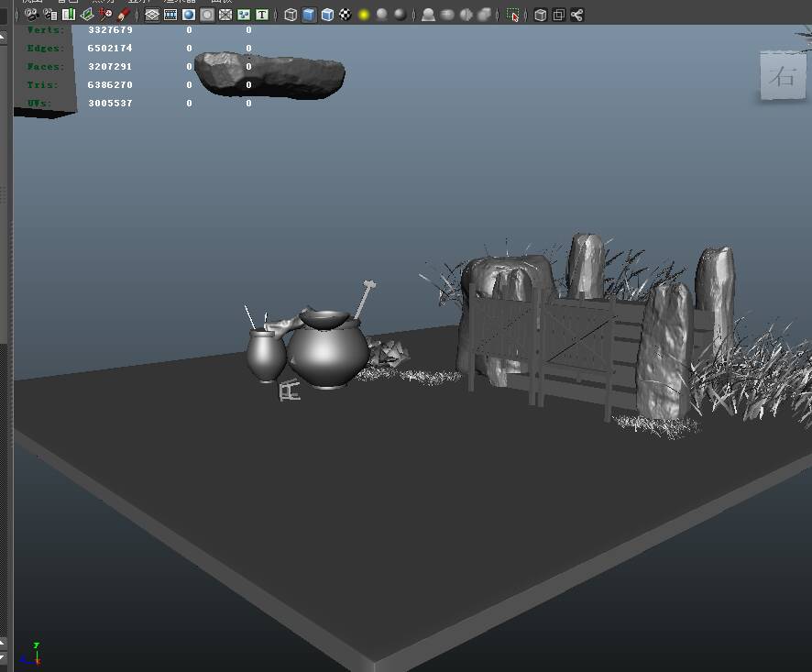Click the ViewCube face labeled 右
Screen dimensions: 812x672
(783, 76)
